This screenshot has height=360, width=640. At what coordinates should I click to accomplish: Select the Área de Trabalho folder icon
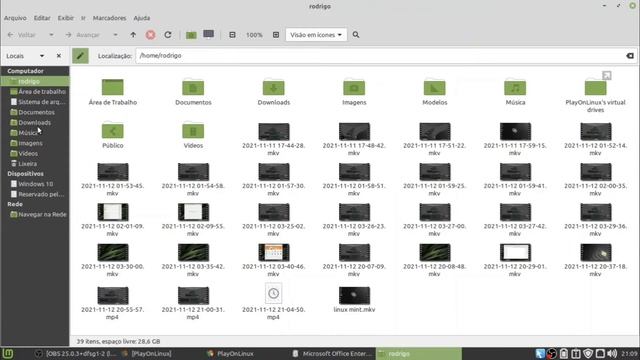click(113, 87)
